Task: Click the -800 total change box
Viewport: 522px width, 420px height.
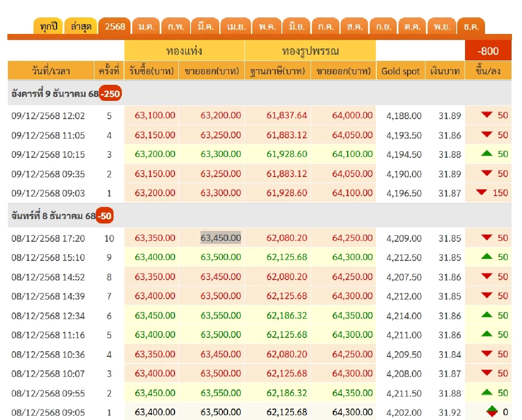Action: point(488,51)
